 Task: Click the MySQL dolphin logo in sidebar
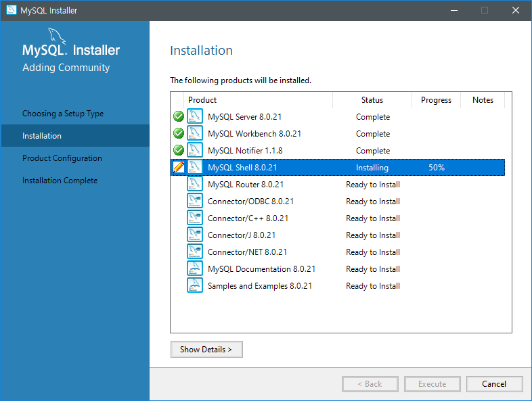(x=56, y=36)
